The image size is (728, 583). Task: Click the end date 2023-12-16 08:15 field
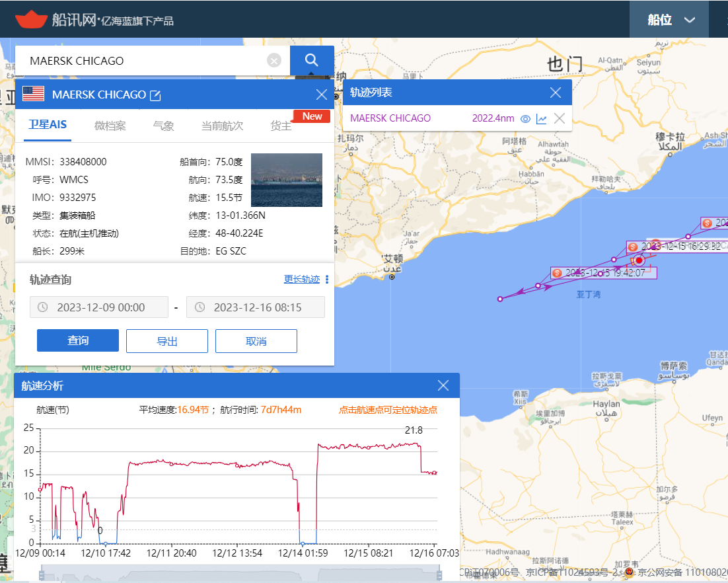click(256, 307)
